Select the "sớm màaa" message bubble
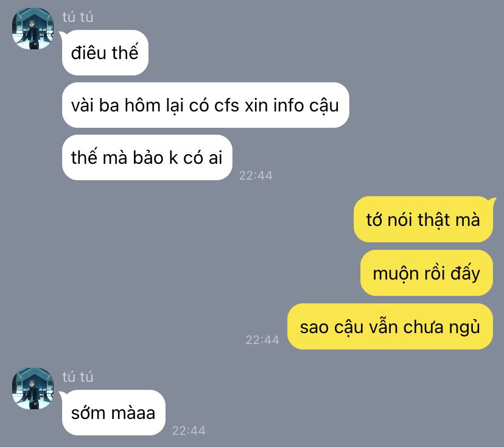Image resolution: width=504 pixels, height=447 pixels. pyautogui.click(x=113, y=412)
